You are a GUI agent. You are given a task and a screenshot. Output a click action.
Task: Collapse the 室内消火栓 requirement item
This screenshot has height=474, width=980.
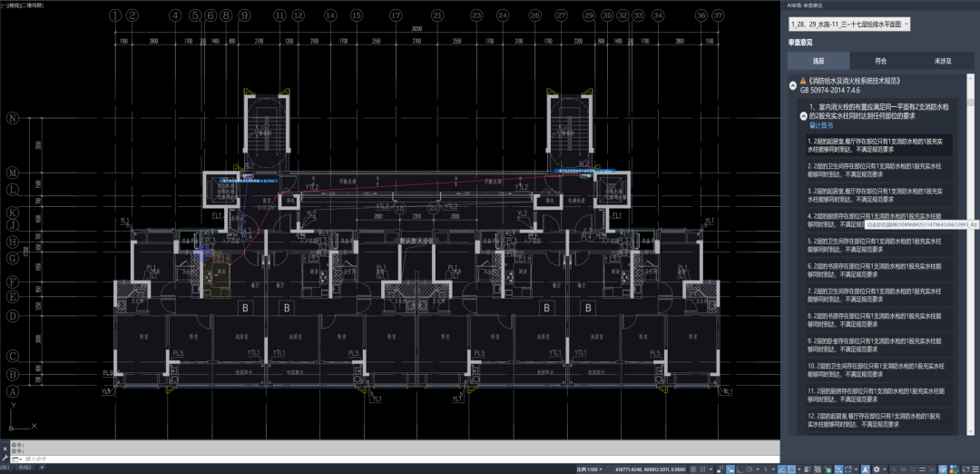pos(804,115)
